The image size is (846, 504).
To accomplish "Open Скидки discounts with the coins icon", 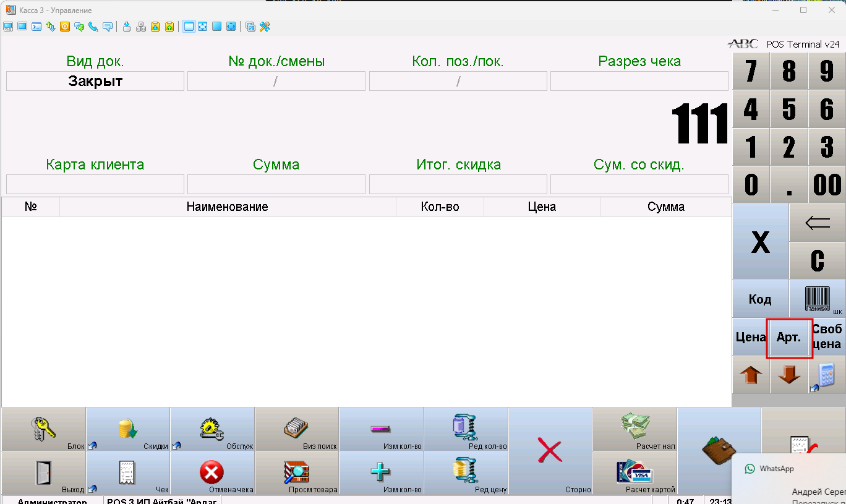I will 128,429.
